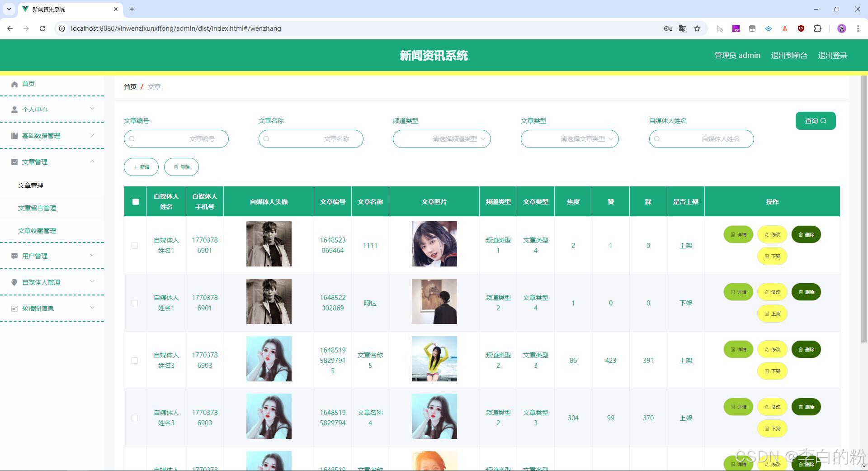Image resolution: width=868 pixels, height=471 pixels.
Task: Open a new tab with the plus icon
Action: [132, 9]
